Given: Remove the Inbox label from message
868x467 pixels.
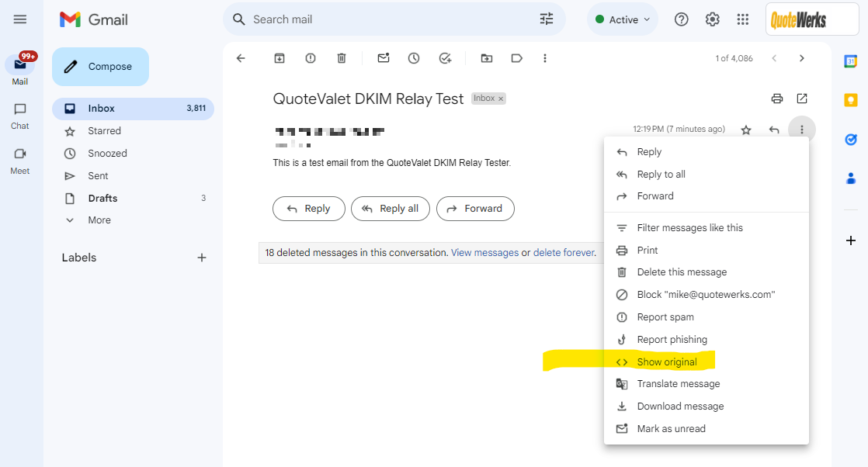Looking at the screenshot, I should click(x=501, y=99).
